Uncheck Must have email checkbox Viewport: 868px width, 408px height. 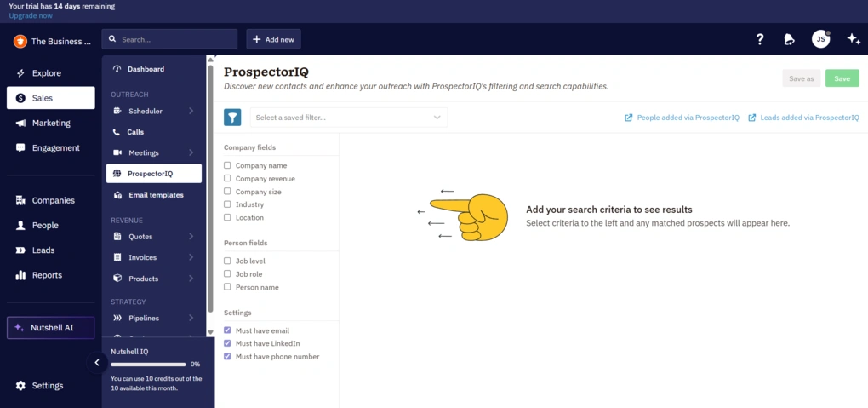[227, 330]
